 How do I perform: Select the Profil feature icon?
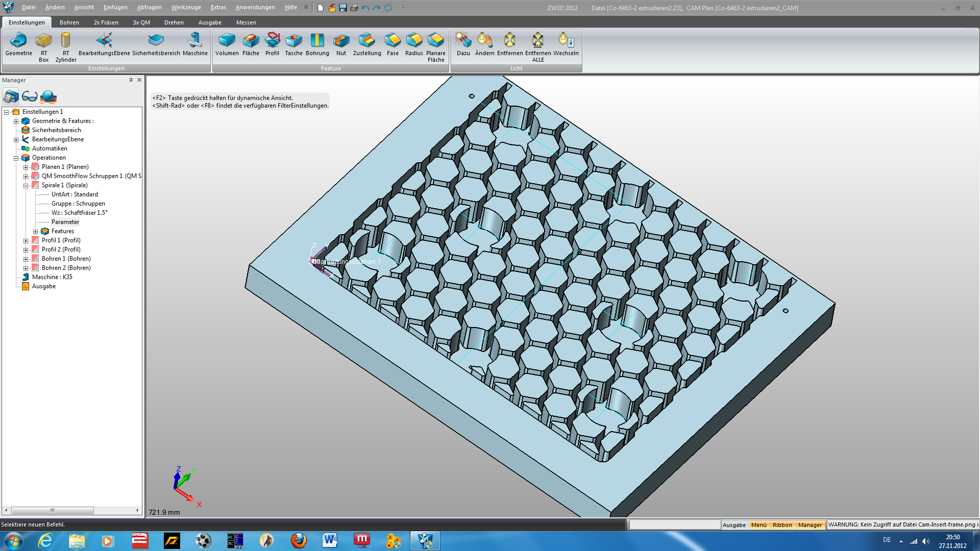[272, 44]
